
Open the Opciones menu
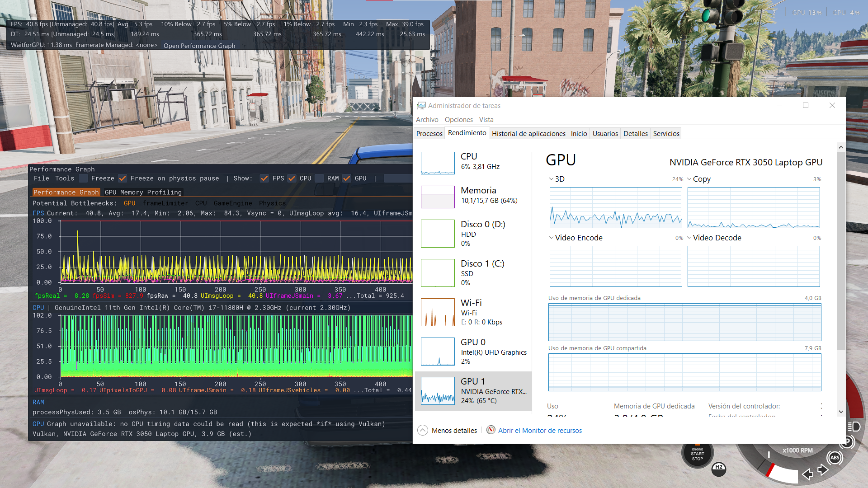coord(458,119)
